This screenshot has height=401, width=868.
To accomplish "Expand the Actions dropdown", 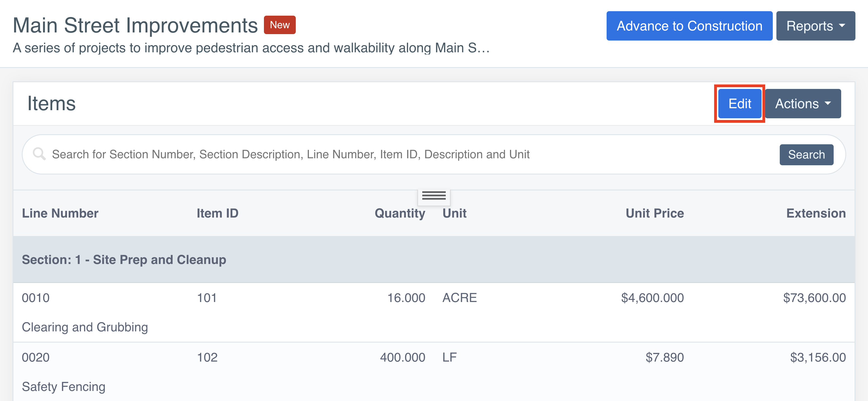I will [x=803, y=104].
